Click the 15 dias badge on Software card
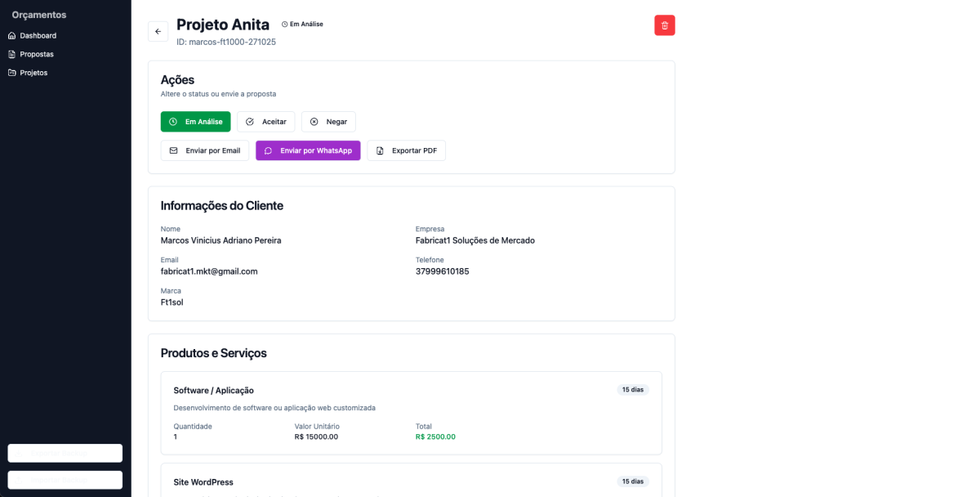 632,390
